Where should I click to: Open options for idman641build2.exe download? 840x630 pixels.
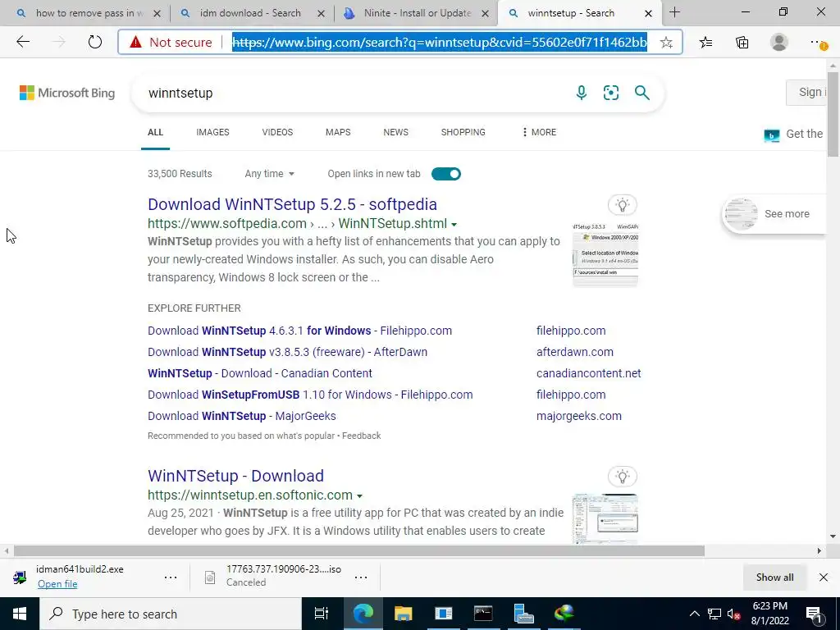(171, 577)
